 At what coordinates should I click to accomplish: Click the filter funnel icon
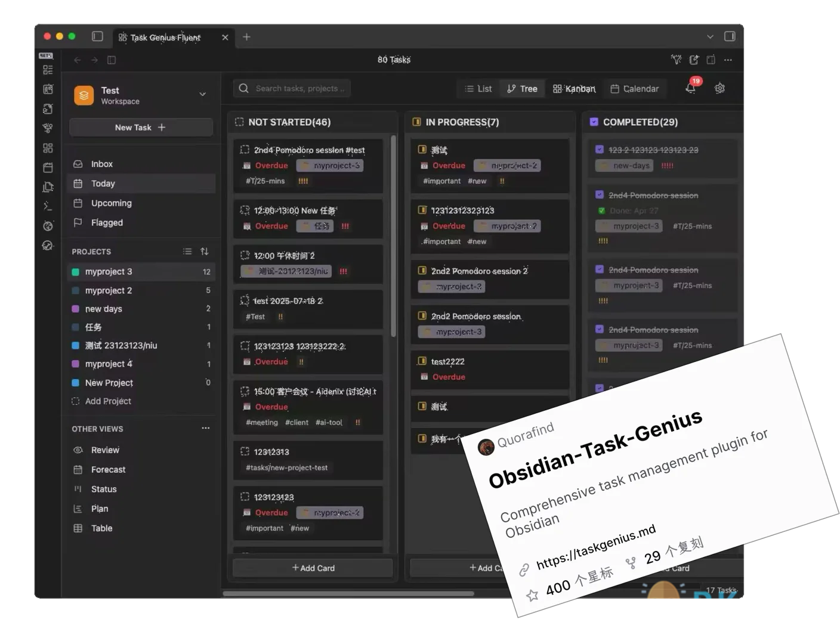tap(676, 60)
